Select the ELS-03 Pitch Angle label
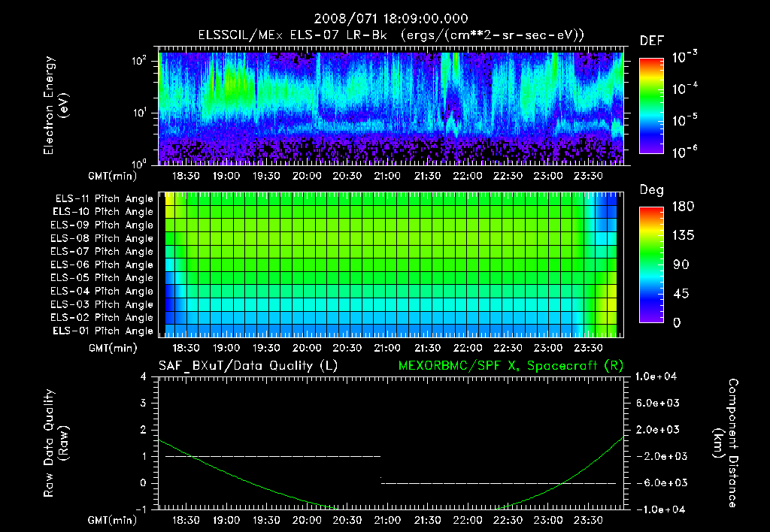 point(102,304)
